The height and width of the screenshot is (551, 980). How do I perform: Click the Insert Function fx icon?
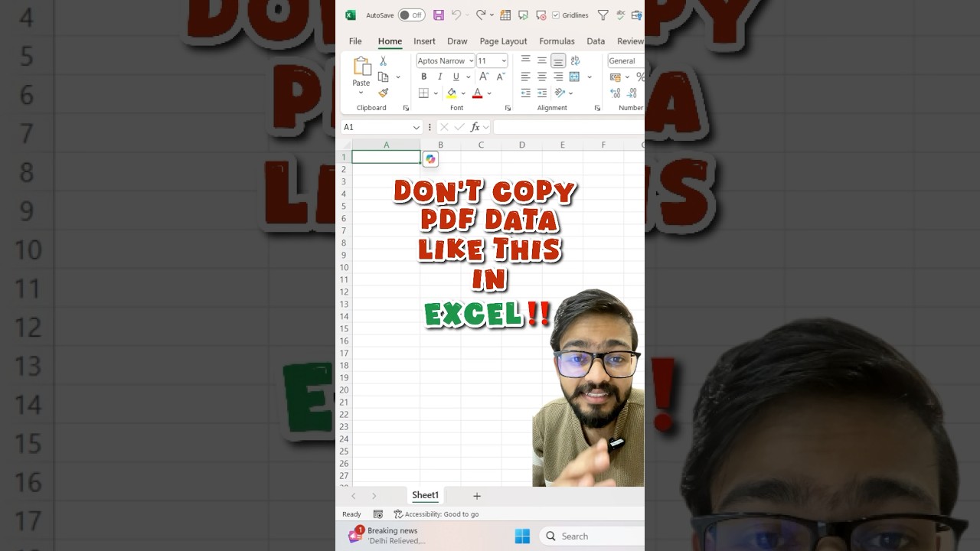click(x=475, y=127)
